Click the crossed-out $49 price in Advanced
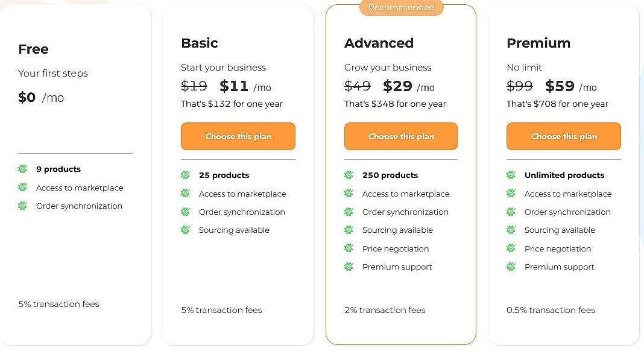The height and width of the screenshot is (351, 644). [x=357, y=86]
